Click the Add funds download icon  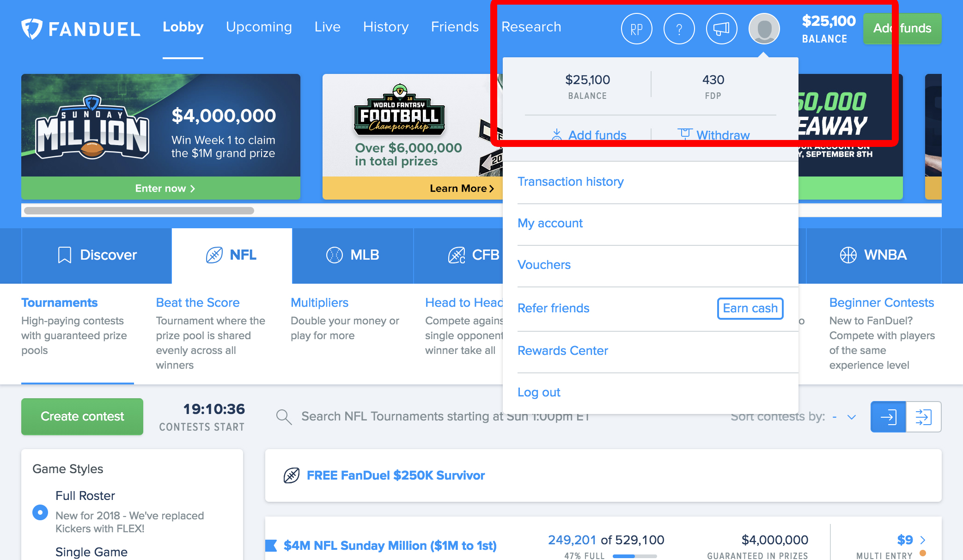click(x=556, y=134)
